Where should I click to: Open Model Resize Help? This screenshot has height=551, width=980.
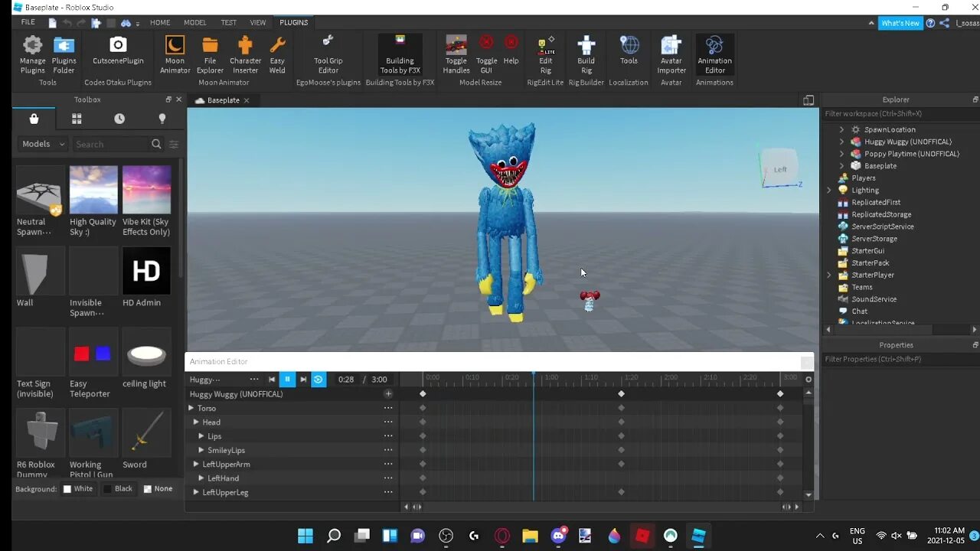coord(511,51)
